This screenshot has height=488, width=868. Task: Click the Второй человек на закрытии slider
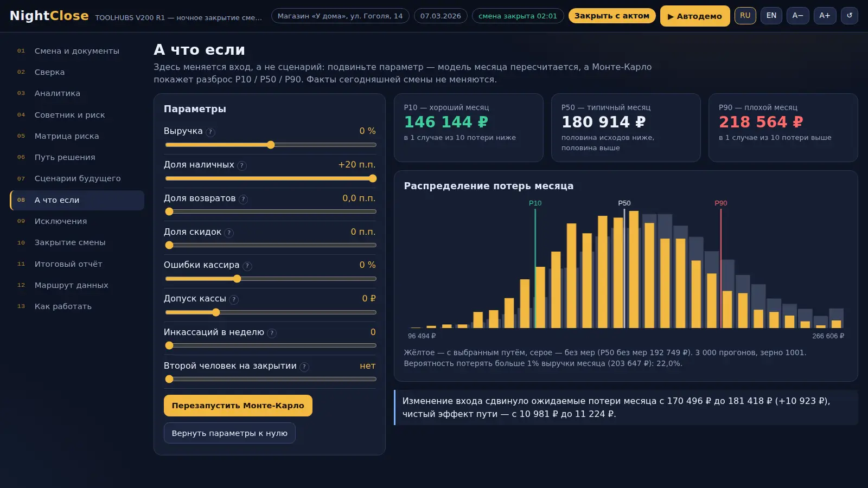click(271, 379)
